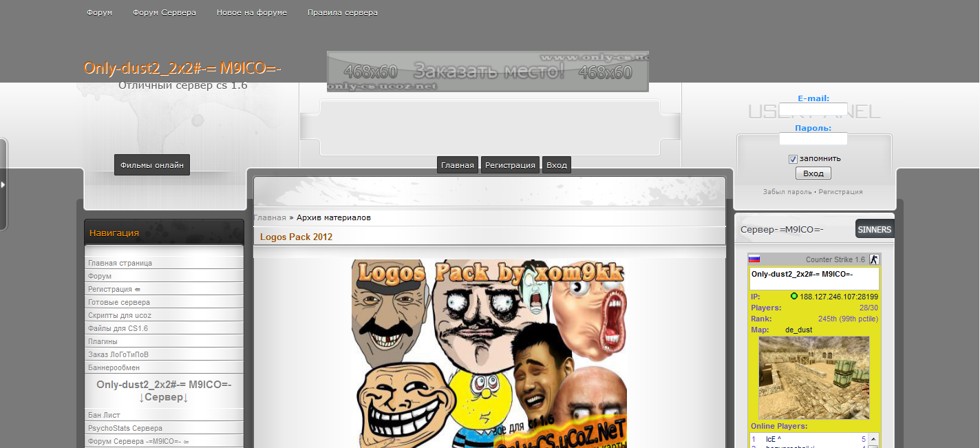Viewport: 980px width, 448px height.
Task: Click the E-mail input field
Action: pos(813,109)
